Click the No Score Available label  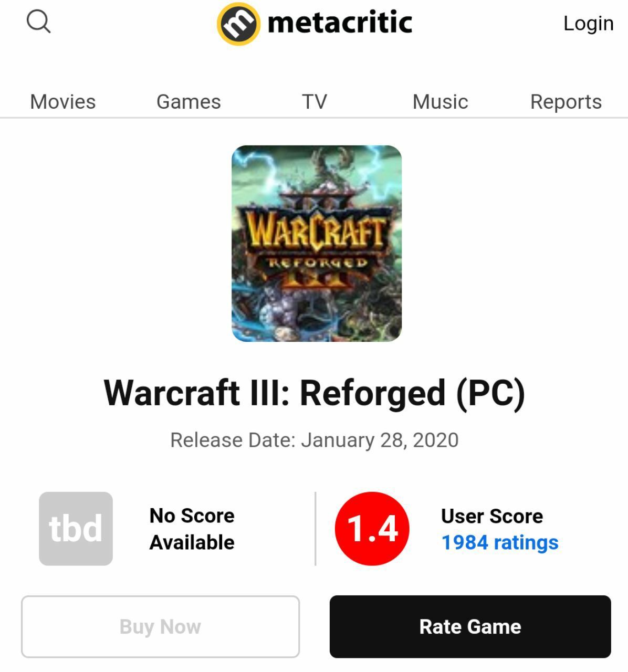(x=192, y=529)
